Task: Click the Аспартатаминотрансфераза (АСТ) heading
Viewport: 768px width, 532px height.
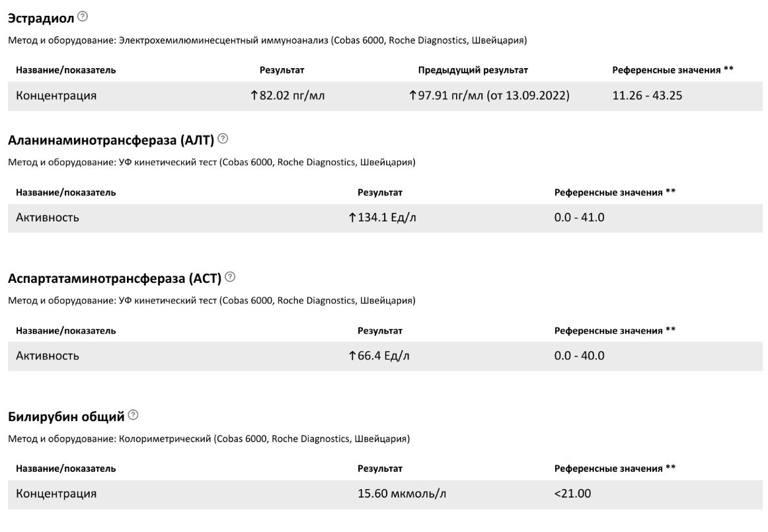Action: (114, 278)
